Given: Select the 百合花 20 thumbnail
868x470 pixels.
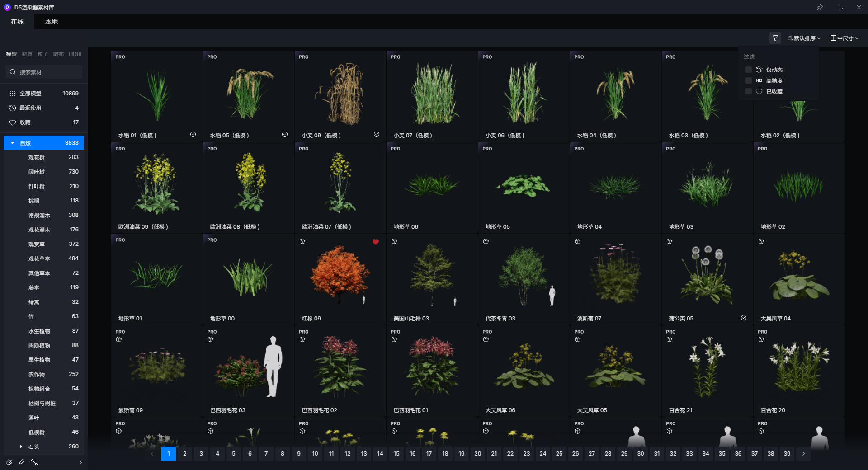Looking at the screenshot, I should [x=799, y=371].
